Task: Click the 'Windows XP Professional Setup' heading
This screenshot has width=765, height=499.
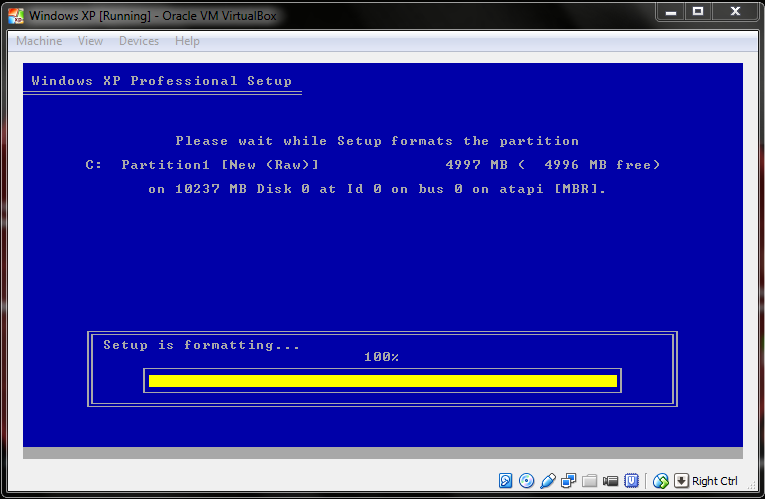Action: tap(161, 81)
